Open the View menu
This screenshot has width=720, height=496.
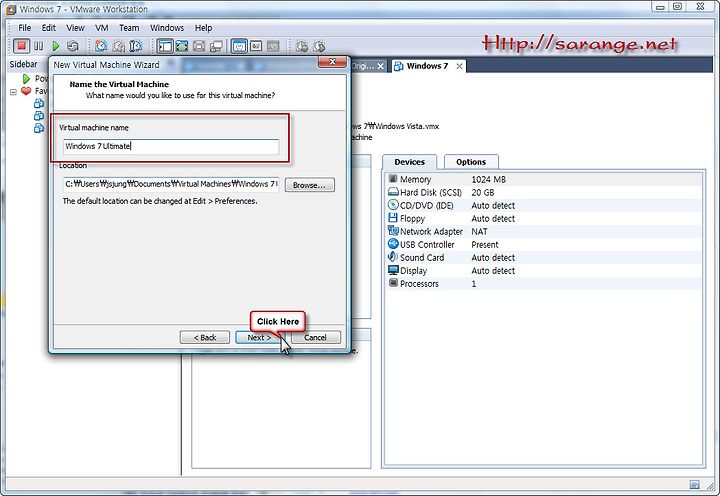pyautogui.click(x=75, y=28)
